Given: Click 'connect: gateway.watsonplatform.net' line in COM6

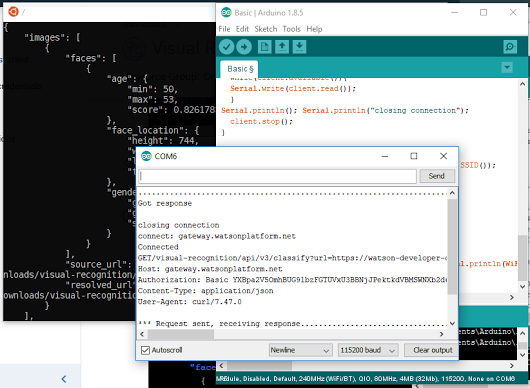Looking at the screenshot, I should (x=217, y=236).
